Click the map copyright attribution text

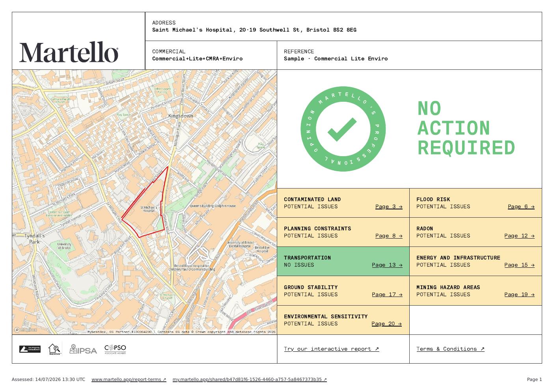point(181,332)
